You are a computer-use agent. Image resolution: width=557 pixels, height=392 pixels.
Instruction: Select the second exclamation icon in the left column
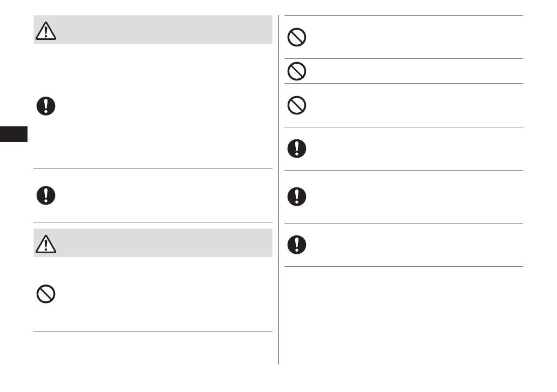click(46, 195)
